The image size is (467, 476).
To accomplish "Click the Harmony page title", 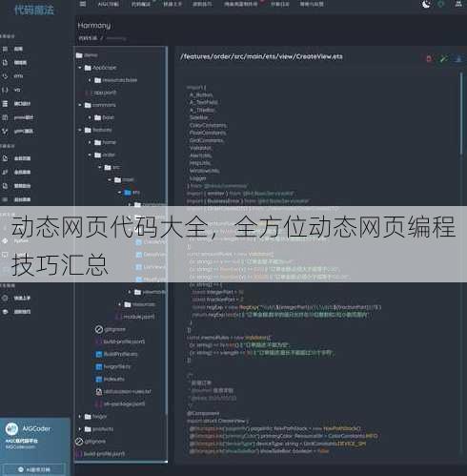I will pos(94,25).
